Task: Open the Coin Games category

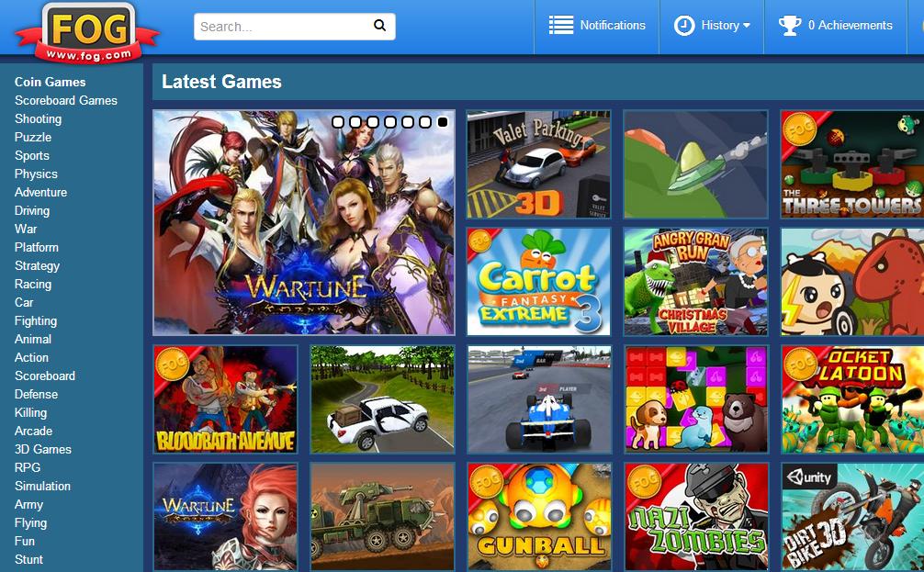Action: (51, 82)
